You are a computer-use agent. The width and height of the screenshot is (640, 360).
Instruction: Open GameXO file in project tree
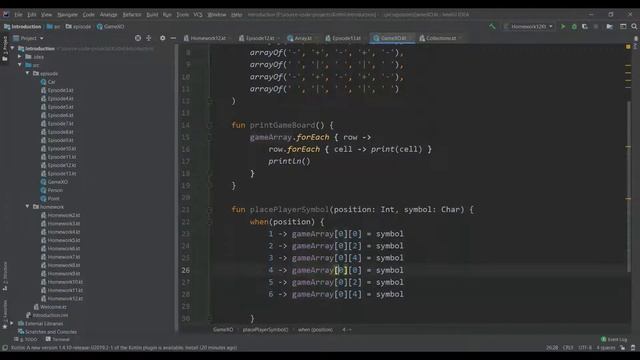(x=54, y=182)
